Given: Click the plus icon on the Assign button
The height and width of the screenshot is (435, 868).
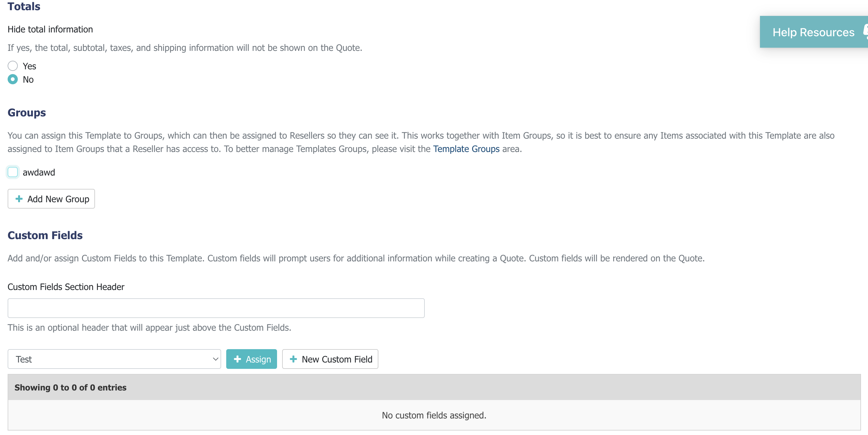Looking at the screenshot, I should (x=238, y=359).
